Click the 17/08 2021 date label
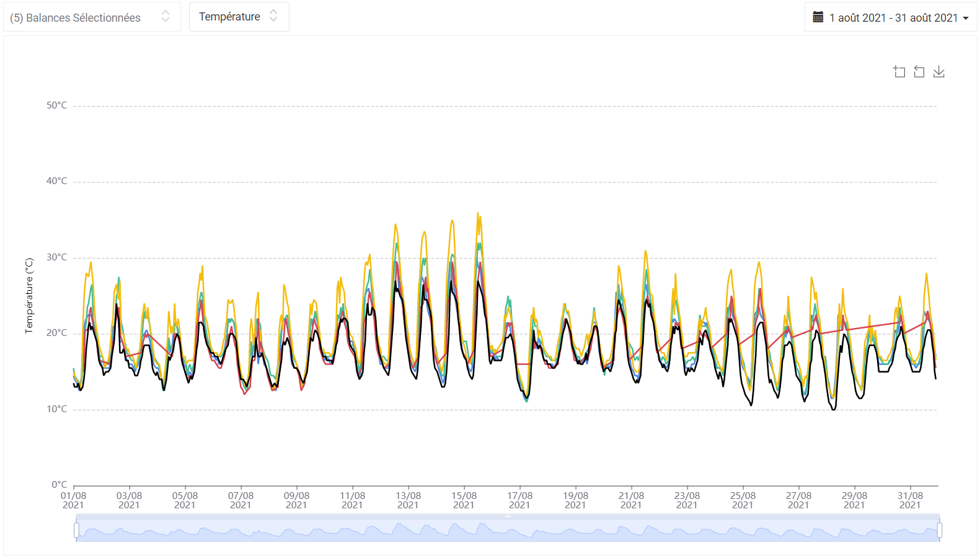This screenshot has width=980, height=556. 519,500
